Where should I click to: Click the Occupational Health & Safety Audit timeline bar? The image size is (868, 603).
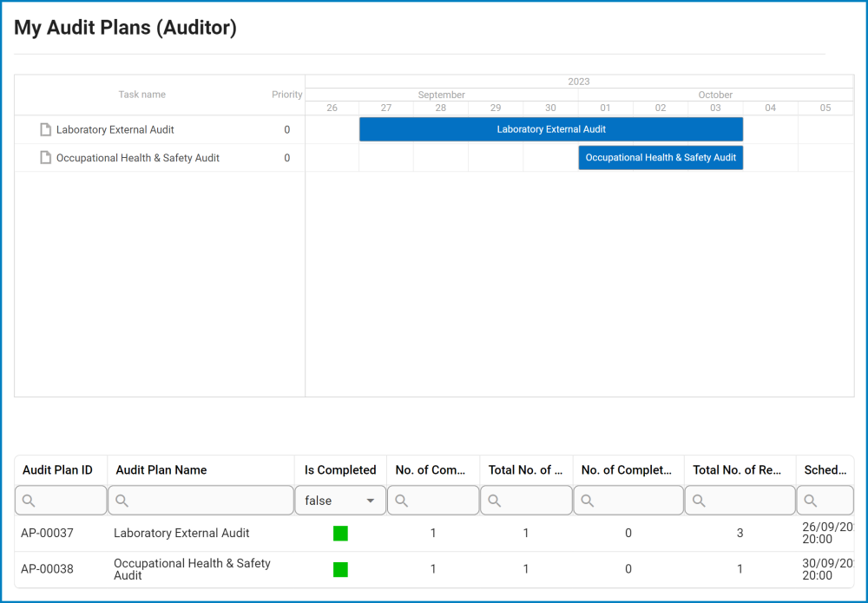(661, 157)
